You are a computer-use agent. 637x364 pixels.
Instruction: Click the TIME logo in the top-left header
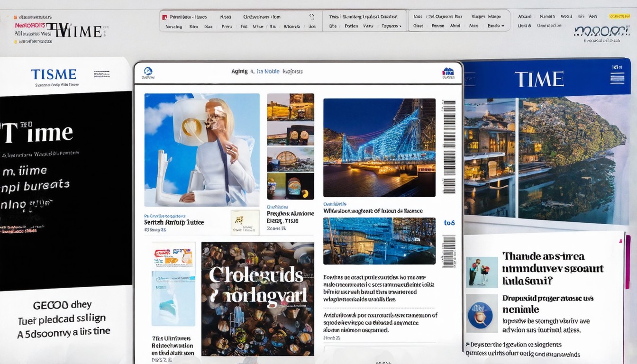coord(74,31)
